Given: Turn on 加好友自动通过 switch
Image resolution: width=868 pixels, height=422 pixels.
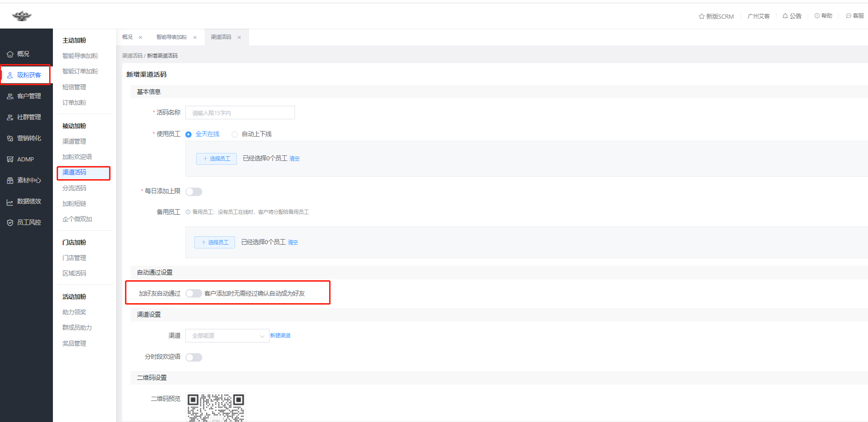Looking at the screenshot, I should (194, 293).
